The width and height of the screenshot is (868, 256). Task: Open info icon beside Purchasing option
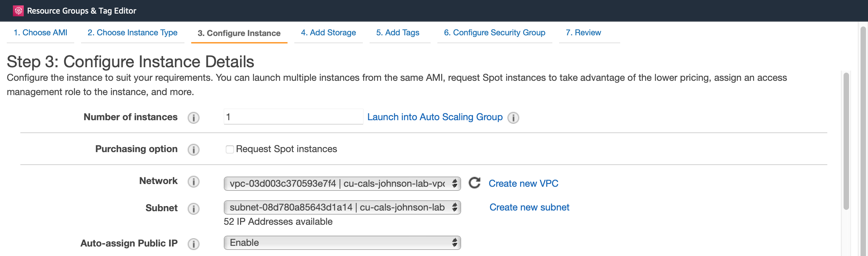[194, 150]
